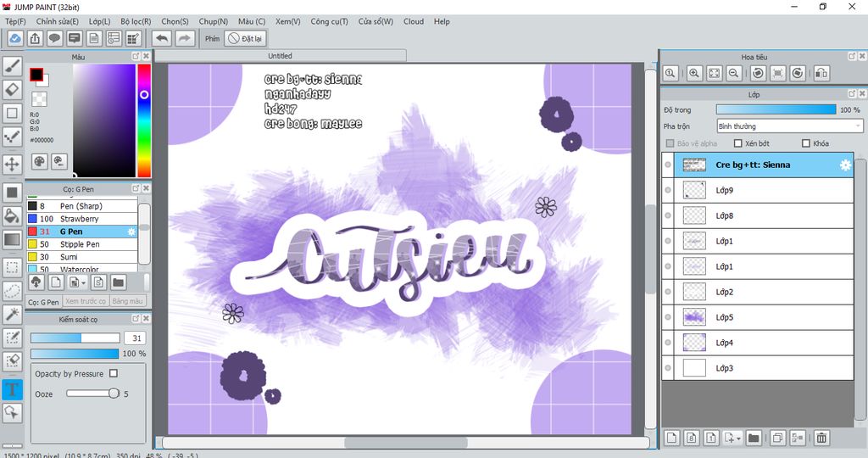Select the Operation tool
The width and height of the screenshot is (868, 458).
click(12, 412)
